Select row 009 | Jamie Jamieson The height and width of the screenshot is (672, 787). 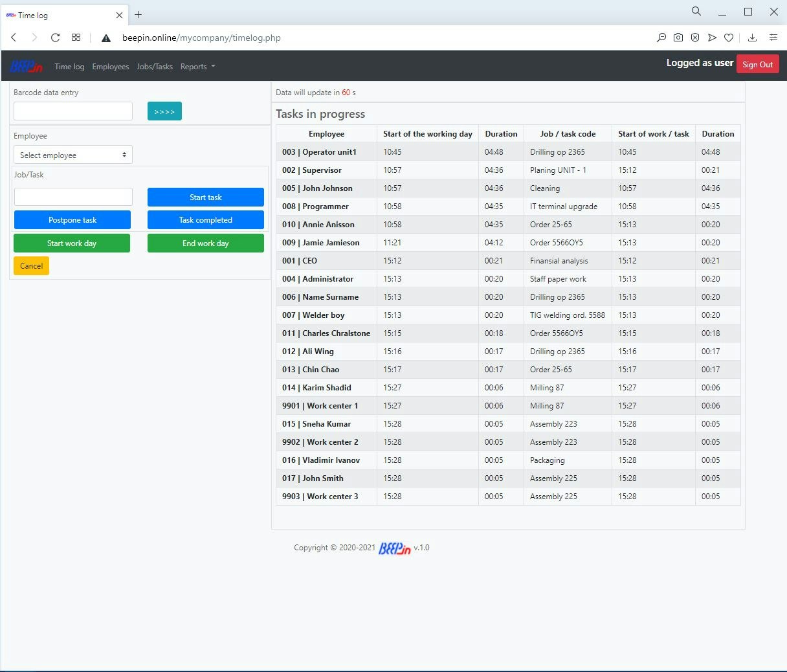[x=508, y=243]
